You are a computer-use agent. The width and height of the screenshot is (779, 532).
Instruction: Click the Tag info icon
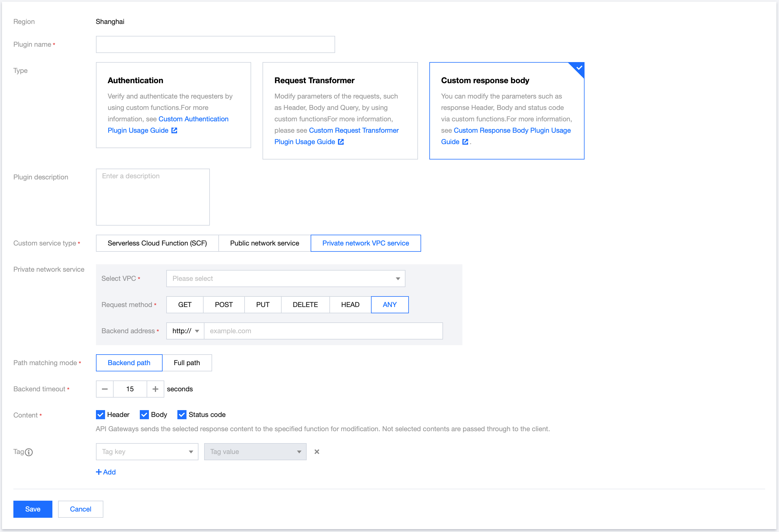tap(29, 452)
